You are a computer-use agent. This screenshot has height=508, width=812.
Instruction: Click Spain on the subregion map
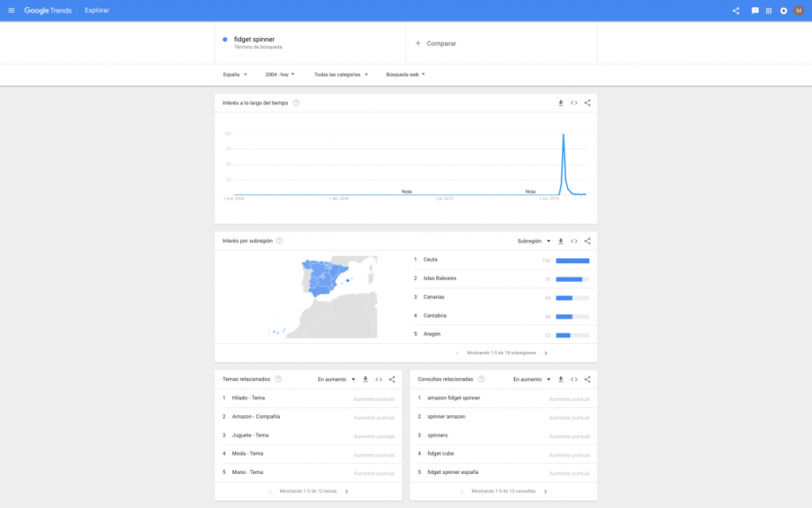(322, 277)
